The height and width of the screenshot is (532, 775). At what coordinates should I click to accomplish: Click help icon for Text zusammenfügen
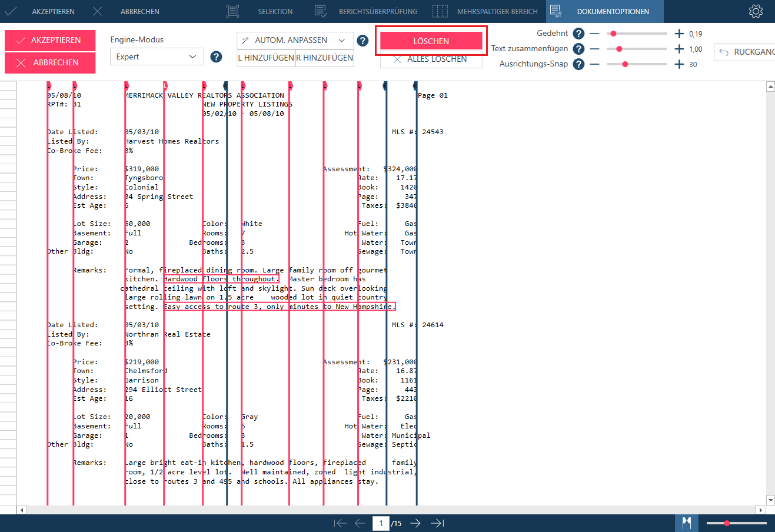(x=578, y=49)
